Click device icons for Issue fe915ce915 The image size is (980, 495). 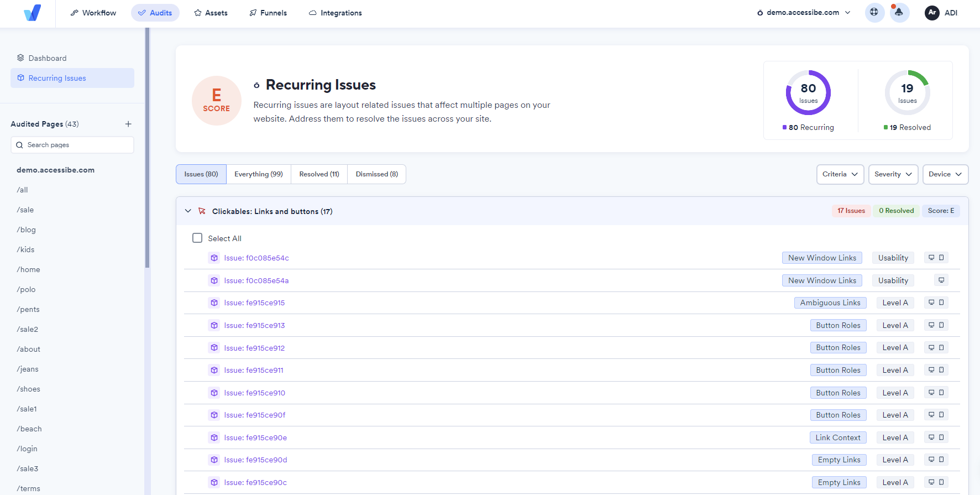936,303
